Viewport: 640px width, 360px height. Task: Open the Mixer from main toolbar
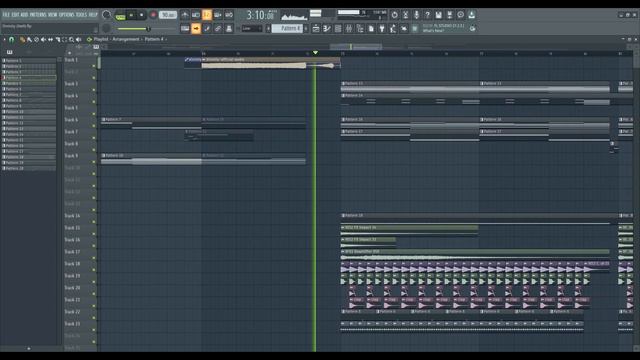pos(349,29)
